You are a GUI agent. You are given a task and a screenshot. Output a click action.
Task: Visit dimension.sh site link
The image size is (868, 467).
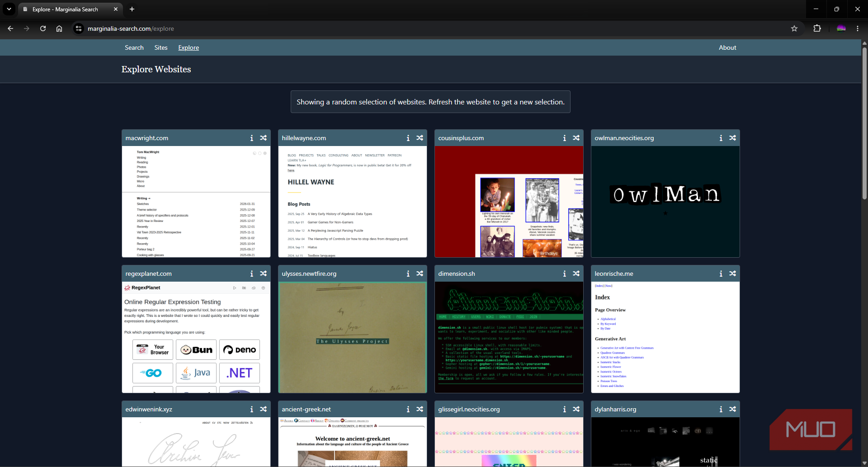(x=457, y=274)
